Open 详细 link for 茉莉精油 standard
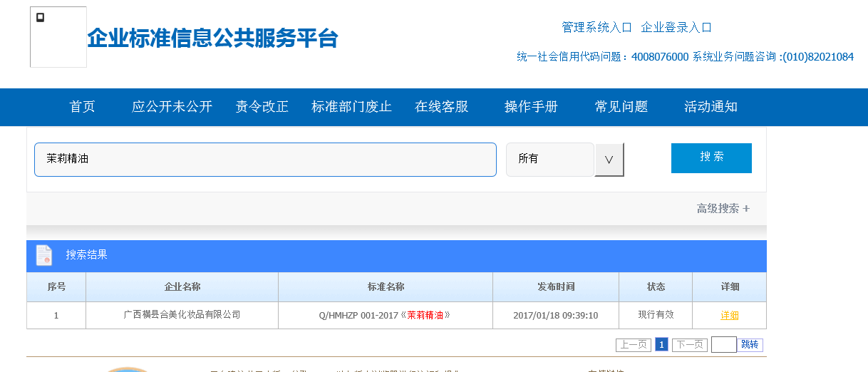Viewport: 868px width, 372px height. 729,316
